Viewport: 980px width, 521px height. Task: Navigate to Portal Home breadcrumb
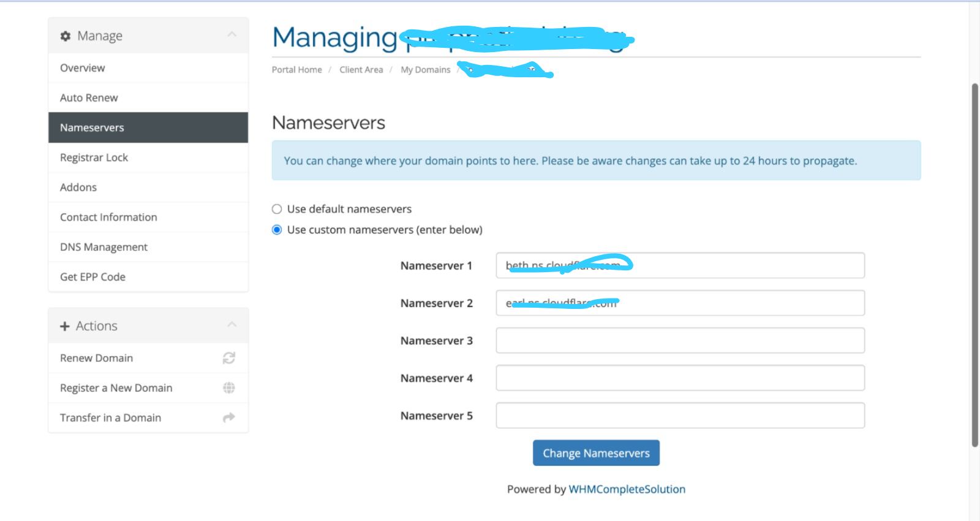(297, 70)
